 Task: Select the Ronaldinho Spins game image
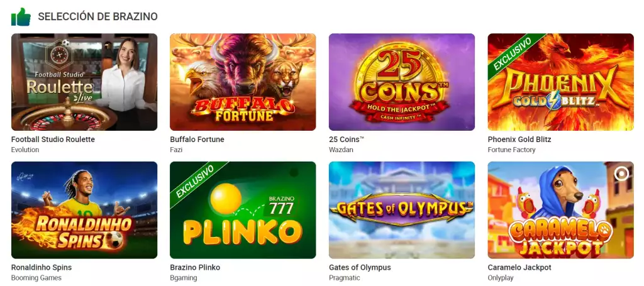point(84,210)
